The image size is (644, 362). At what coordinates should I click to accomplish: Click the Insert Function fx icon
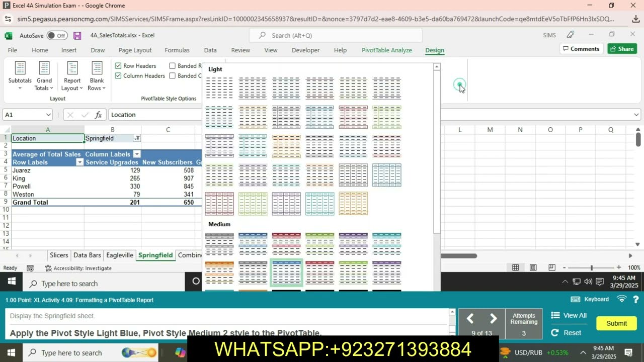tap(99, 115)
